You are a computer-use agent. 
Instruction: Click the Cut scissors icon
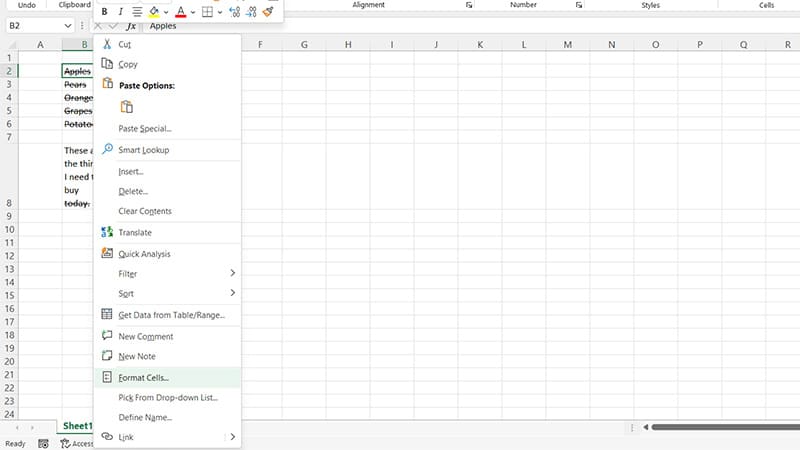pos(107,44)
